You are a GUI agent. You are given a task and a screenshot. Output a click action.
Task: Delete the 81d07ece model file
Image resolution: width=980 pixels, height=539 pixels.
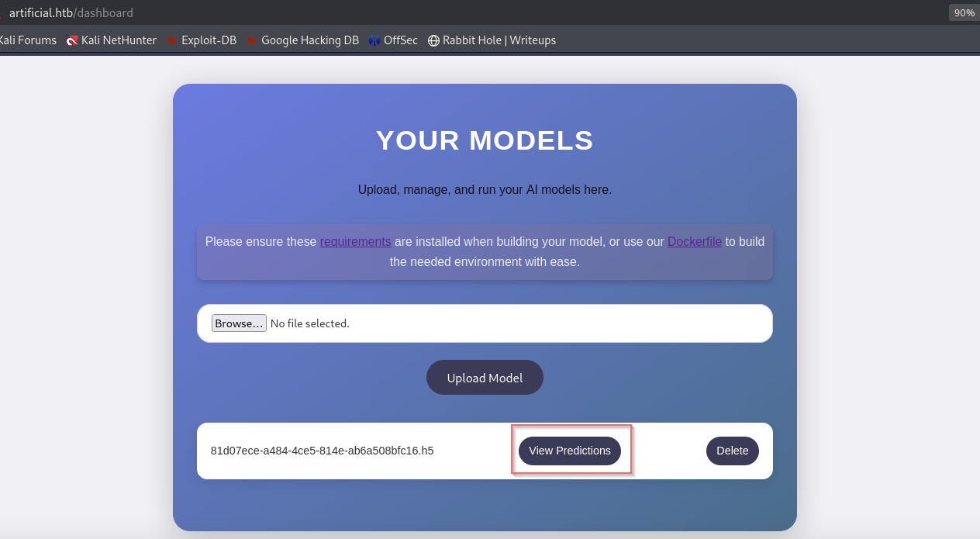coord(732,451)
